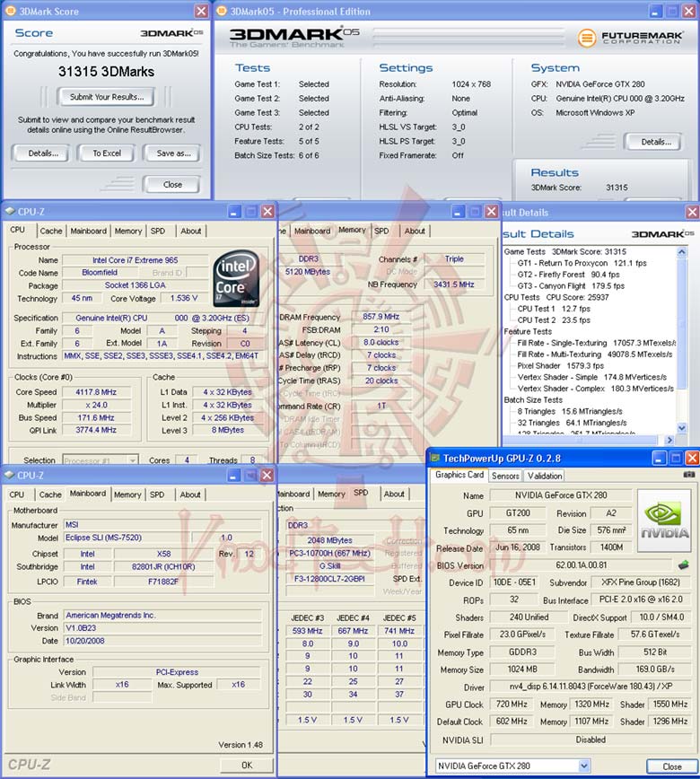Image resolution: width=700 pixels, height=779 pixels.
Task: Click the green BIOS save chip icon in GPU-Z
Action: [x=684, y=565]
